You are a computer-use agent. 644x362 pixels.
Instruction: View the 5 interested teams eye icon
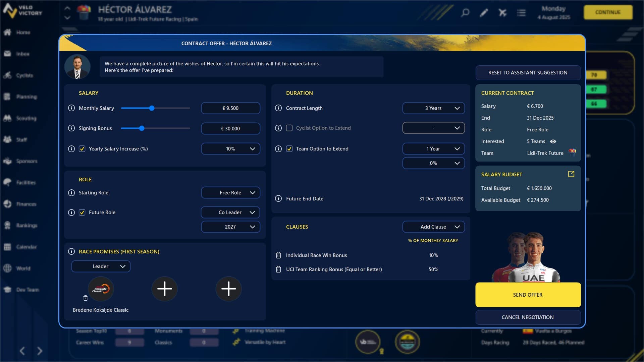pos(553,141)
